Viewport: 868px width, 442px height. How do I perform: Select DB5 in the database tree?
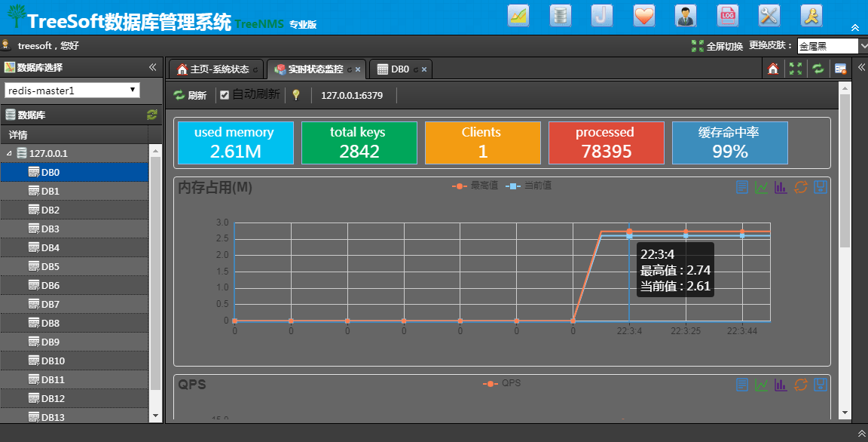click(x=74, y=266)
